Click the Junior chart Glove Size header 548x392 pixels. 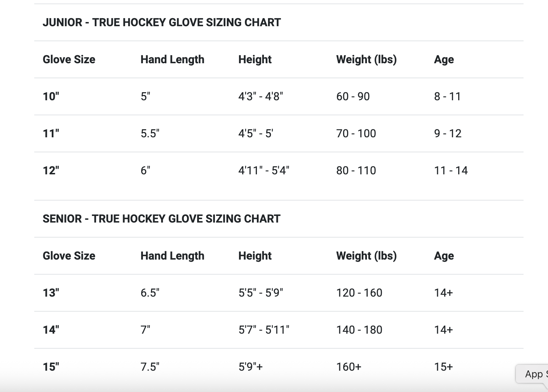tap(69, 59)
